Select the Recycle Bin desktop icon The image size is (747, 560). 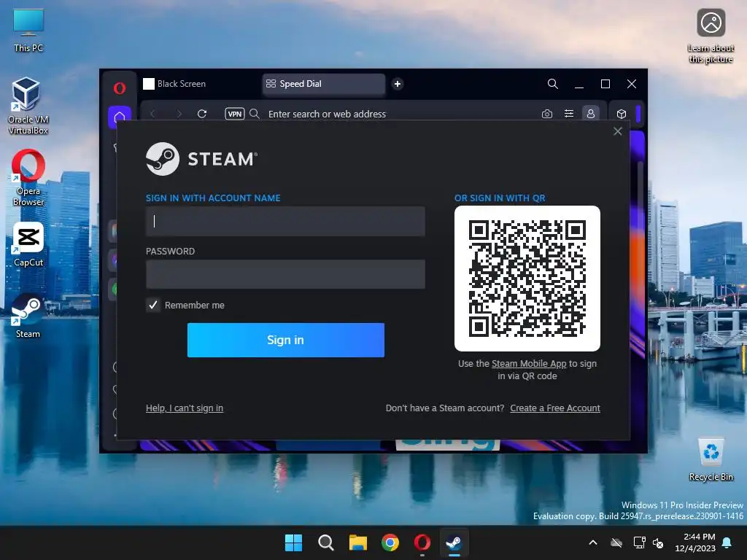click(711, 459)
